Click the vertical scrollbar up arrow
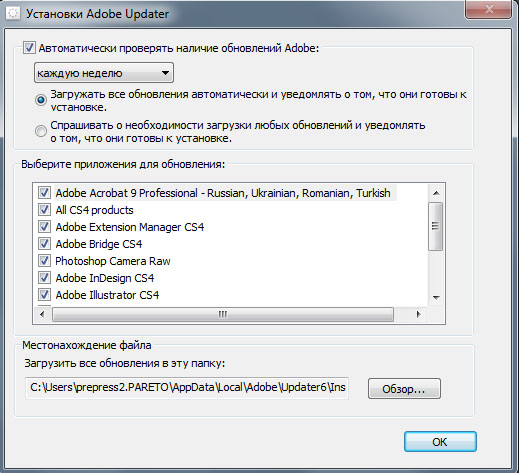This screenshot has height=473, width=519. point(436,193)
